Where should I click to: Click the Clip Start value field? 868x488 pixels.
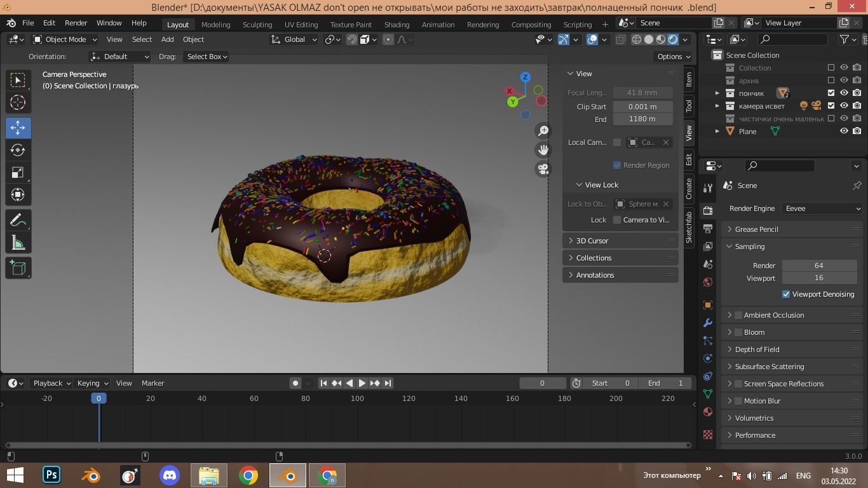642,107
